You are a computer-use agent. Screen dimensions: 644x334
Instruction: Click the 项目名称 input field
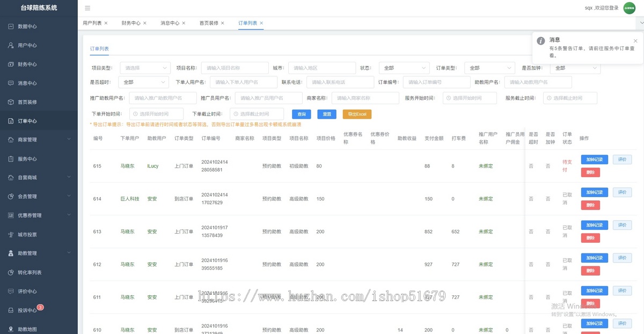pos(235,68)
